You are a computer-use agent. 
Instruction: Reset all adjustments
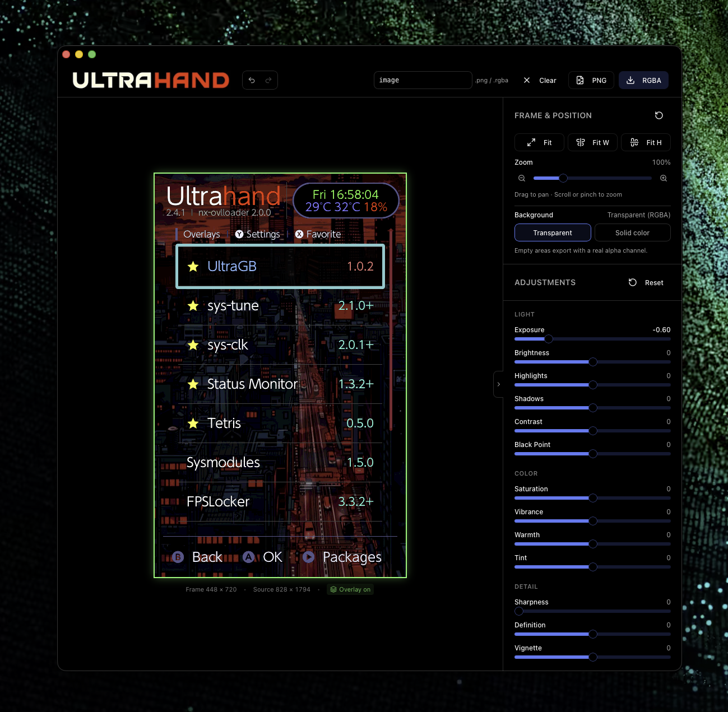[x=646, y=283]
